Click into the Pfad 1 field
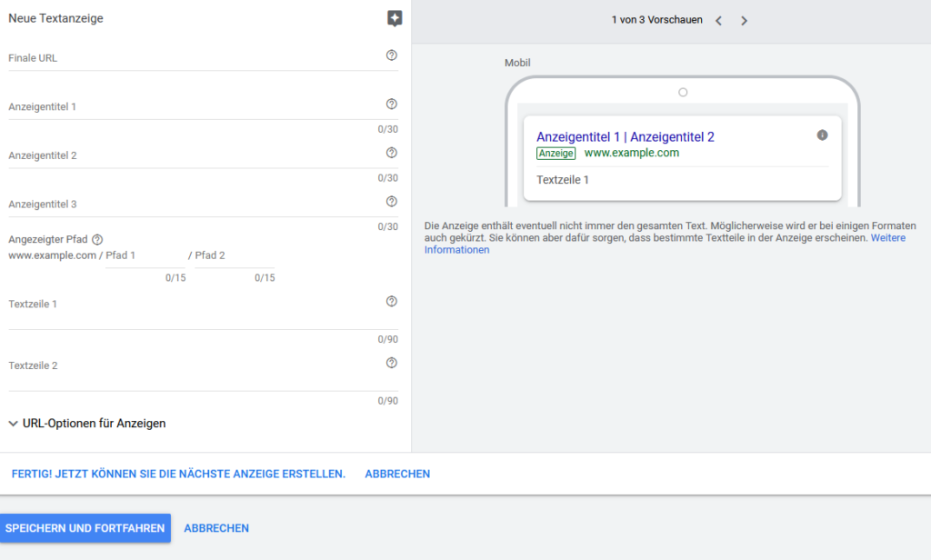Viewport: 931px width, 560px height. click(145, 256)
